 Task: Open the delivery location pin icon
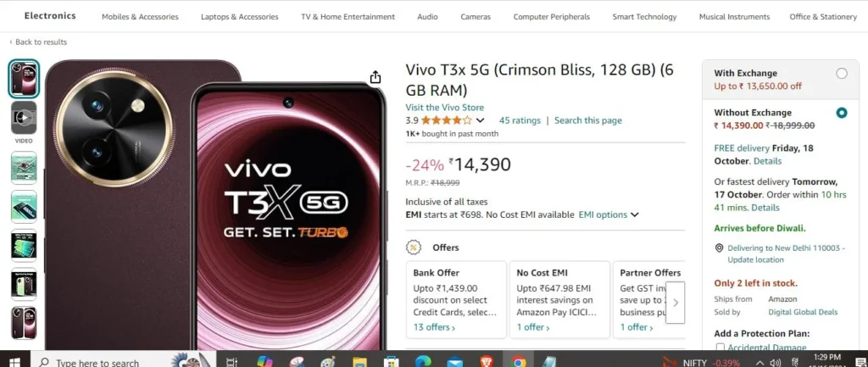(719, 248)
